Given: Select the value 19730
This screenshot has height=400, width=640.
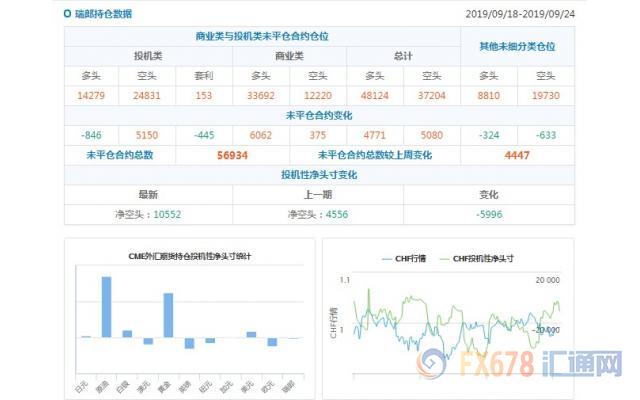Looking at the screenshot, I should (546, 96).
